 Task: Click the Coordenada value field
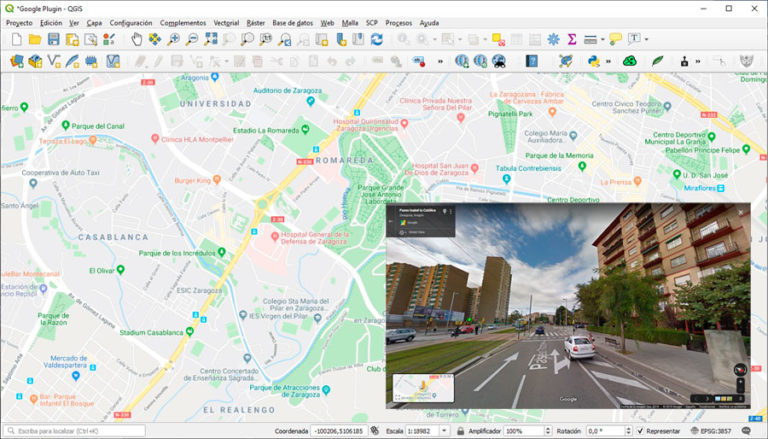(338, 431)
